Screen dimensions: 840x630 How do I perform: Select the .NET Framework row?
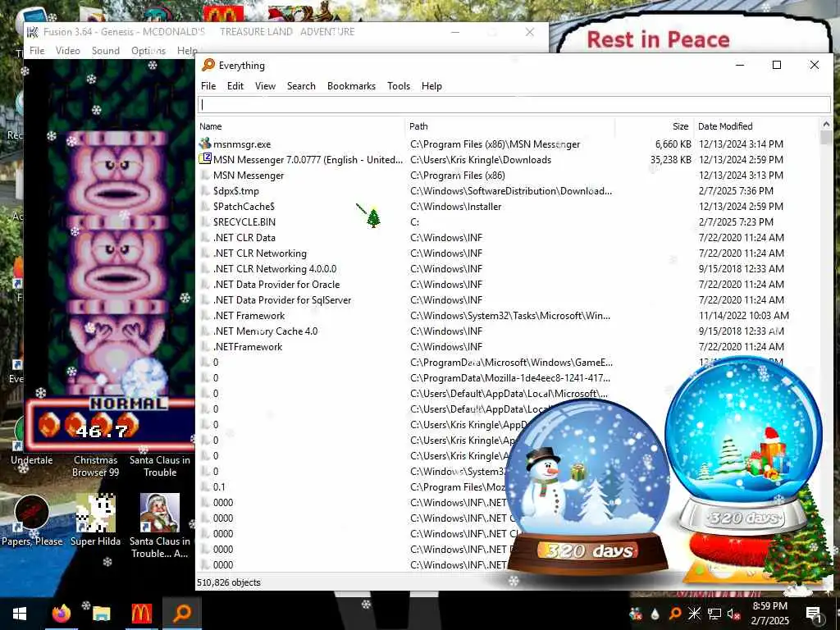[x=508, y=315]
